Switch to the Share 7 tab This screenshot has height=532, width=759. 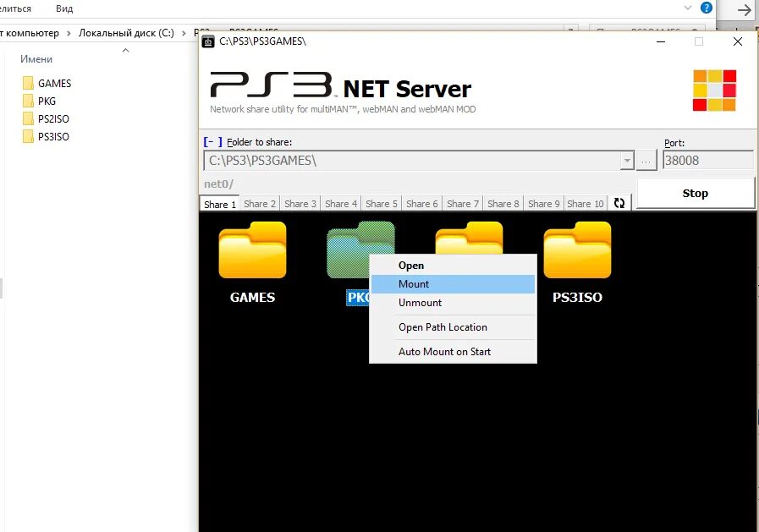click(x=463, y=204)
